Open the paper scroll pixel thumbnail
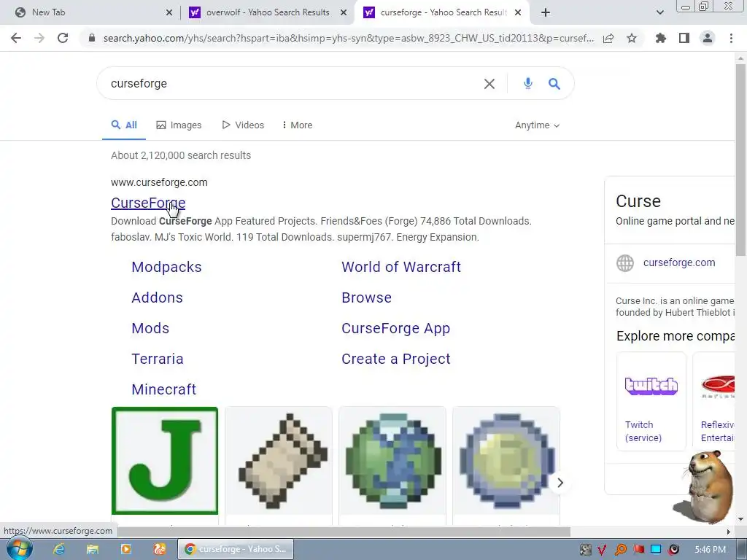 [279, 461]
